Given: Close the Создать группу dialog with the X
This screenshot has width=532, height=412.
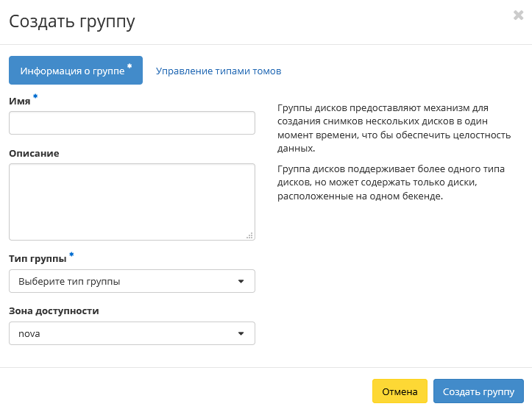Looking at the screenshot, I should 518,15.
